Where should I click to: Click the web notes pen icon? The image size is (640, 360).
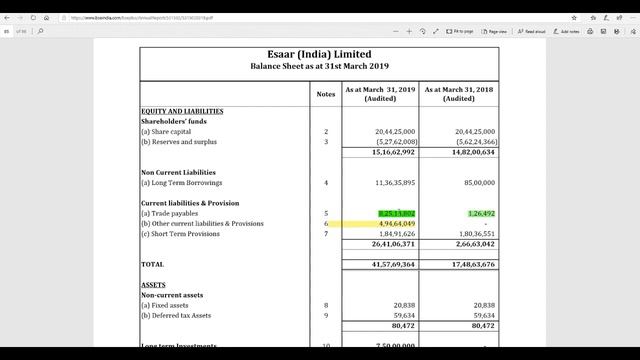[606, 18]
